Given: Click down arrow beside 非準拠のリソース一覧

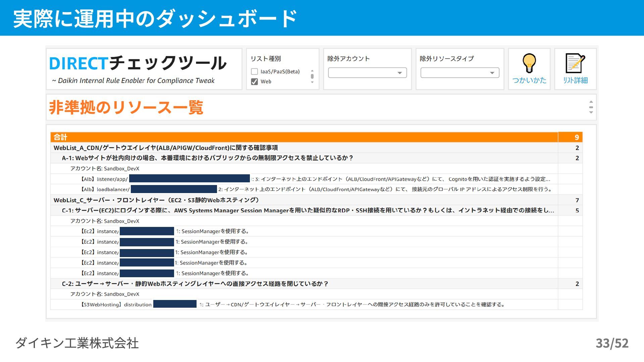Looking at the screenshot, I should pos(591,113).
